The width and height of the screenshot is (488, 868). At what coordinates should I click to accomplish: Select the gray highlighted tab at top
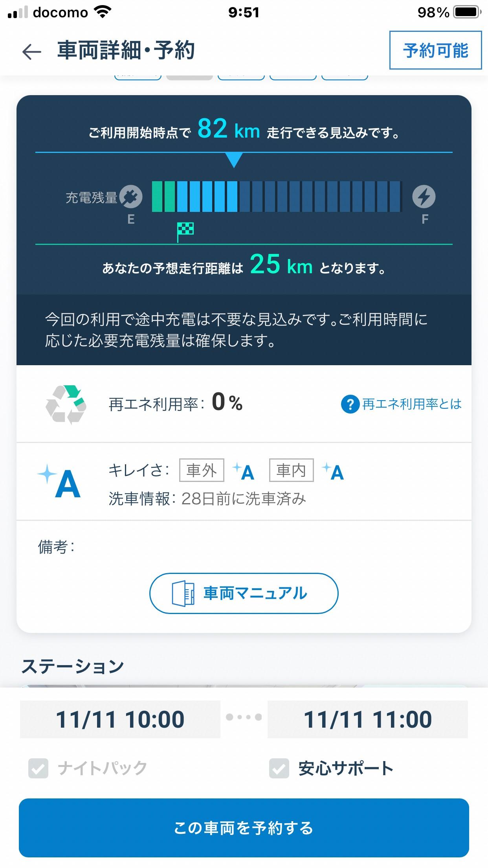[189, 77]
